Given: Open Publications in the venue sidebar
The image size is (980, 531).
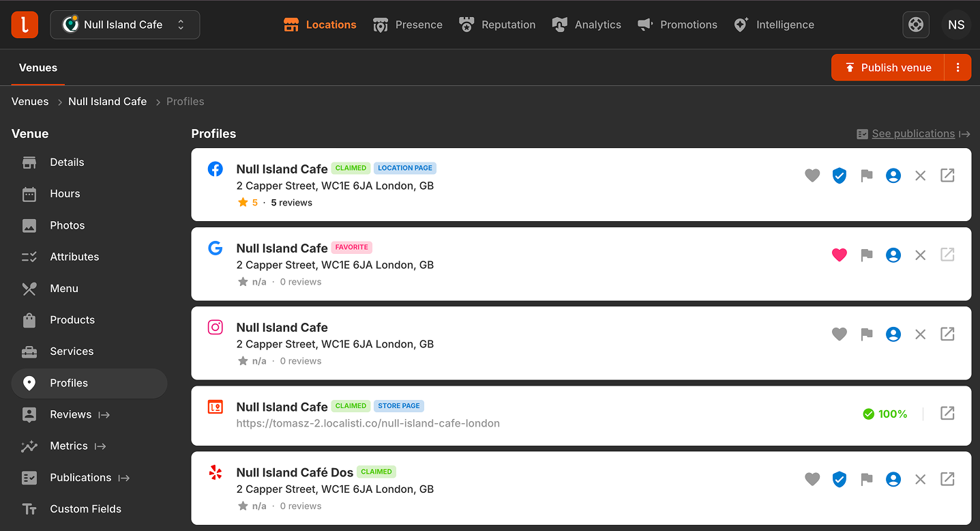Looking at the screenshot, I should tap(89, 478).
